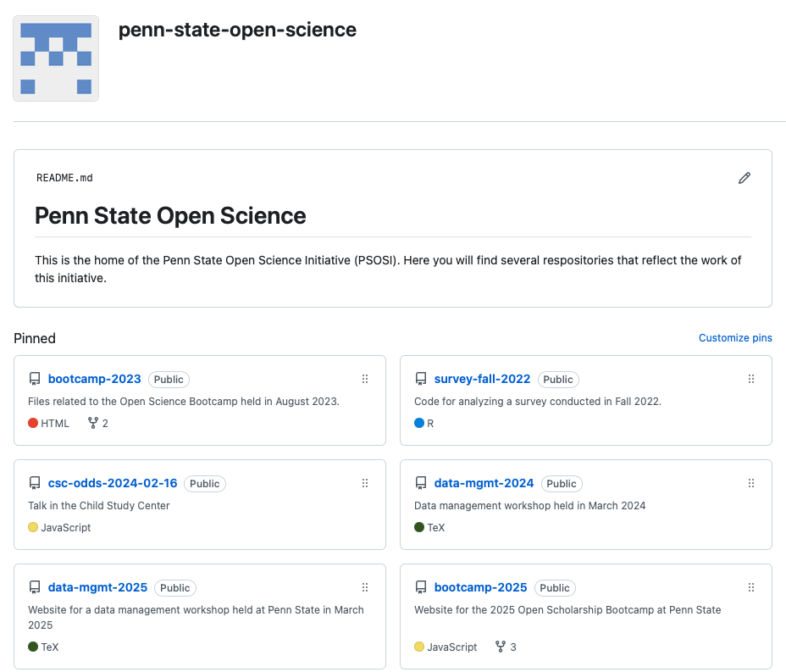Open the Customize pins link
This screenshot has height=672, width=786.
tap(734, 338)
